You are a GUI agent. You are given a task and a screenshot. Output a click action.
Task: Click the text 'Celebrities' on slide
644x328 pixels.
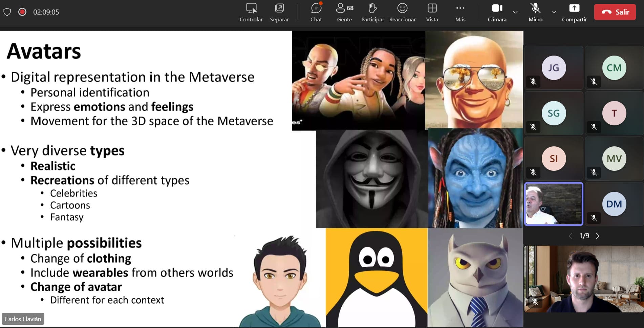pos(73,193)
